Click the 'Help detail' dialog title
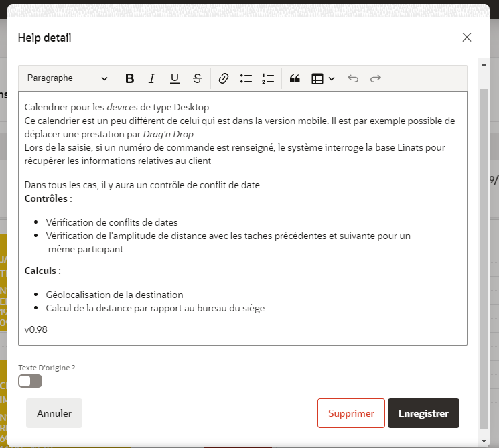The height and width of the screenshot is (448, 499). pos(45,38)
